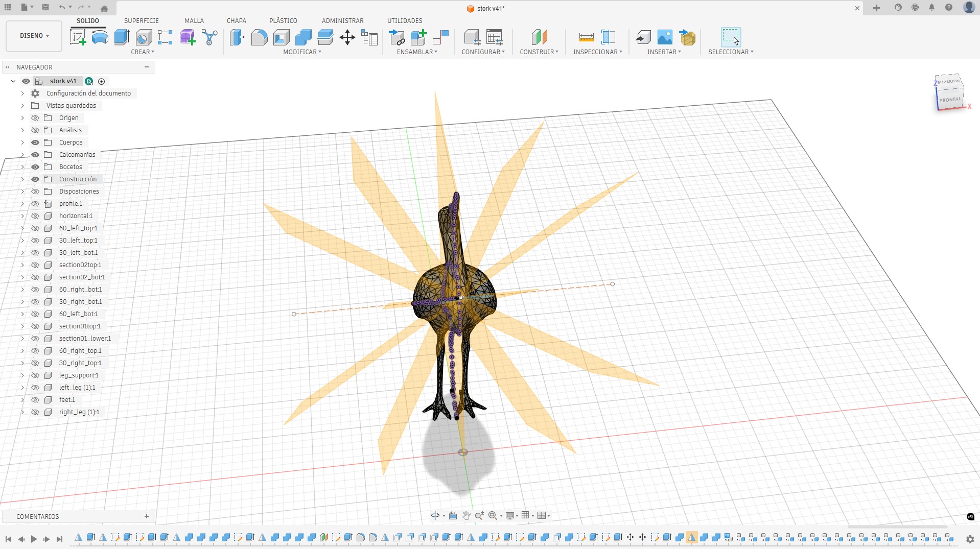Toggle visibility of profile:1

[x=35, y=203]
